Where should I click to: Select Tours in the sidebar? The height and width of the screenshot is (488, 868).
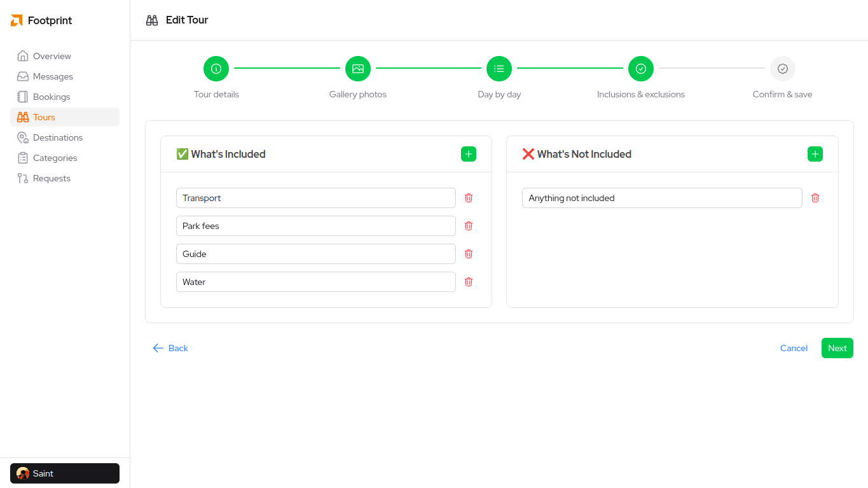click(x=65, y=117)
